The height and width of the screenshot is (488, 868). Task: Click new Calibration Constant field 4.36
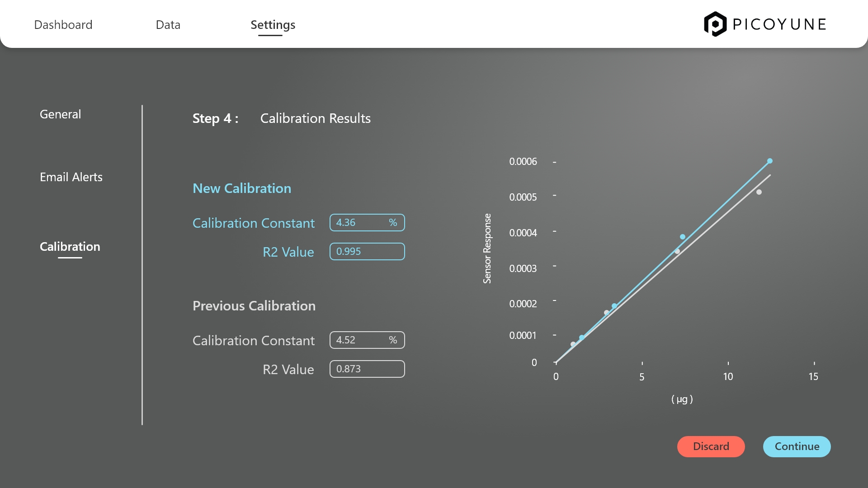tap(367, 223)
